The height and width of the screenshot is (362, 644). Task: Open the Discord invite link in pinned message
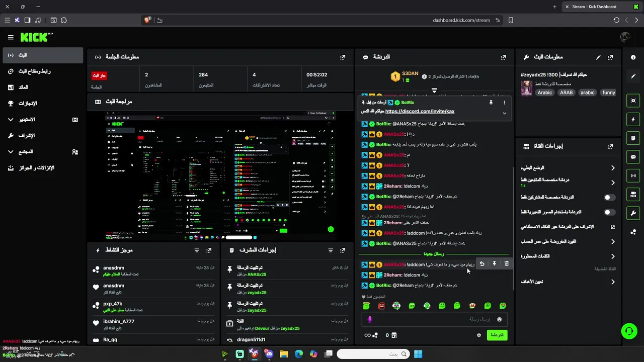(420, 112)
